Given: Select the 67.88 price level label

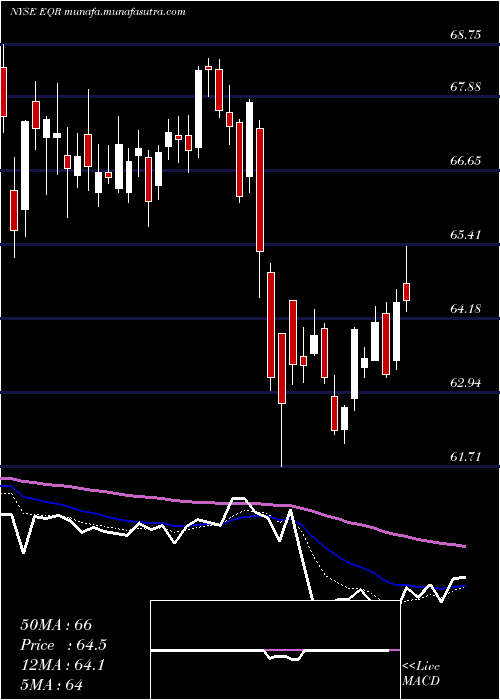Looking at the screenshot, I should [466, 87].
